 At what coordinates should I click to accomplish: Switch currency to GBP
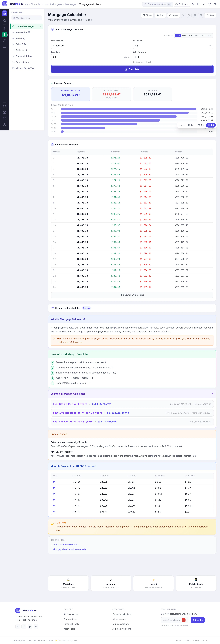pyautogui.click(x=184, y=35)
